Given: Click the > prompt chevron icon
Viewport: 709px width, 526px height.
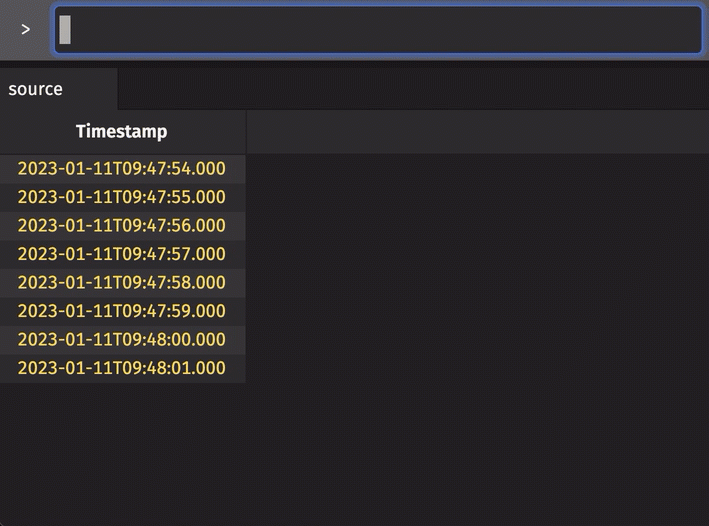Looking at the screenshot, I should click(x=26, y=30).
